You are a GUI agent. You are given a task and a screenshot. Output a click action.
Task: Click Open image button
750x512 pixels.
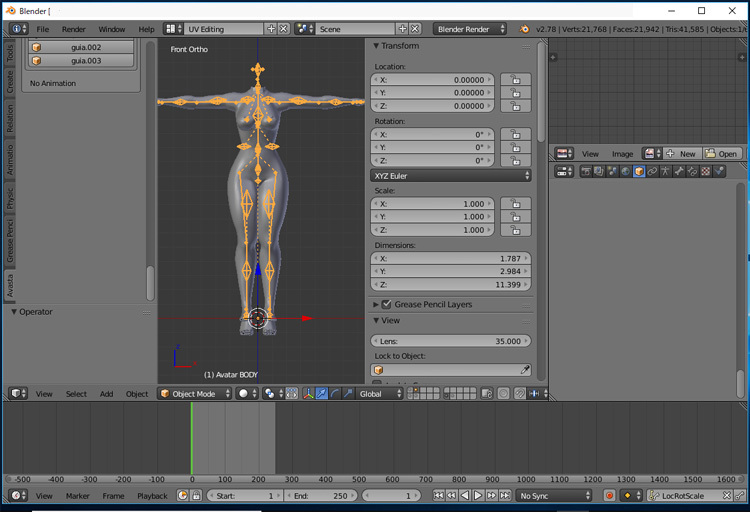click(x=722, y=154)
